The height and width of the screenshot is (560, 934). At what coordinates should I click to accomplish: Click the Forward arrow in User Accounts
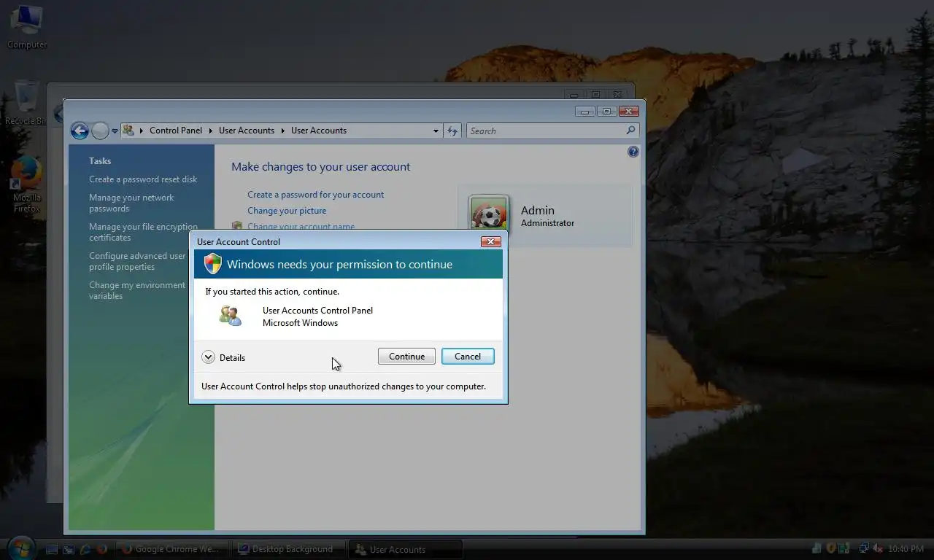(x=100, y=131)
